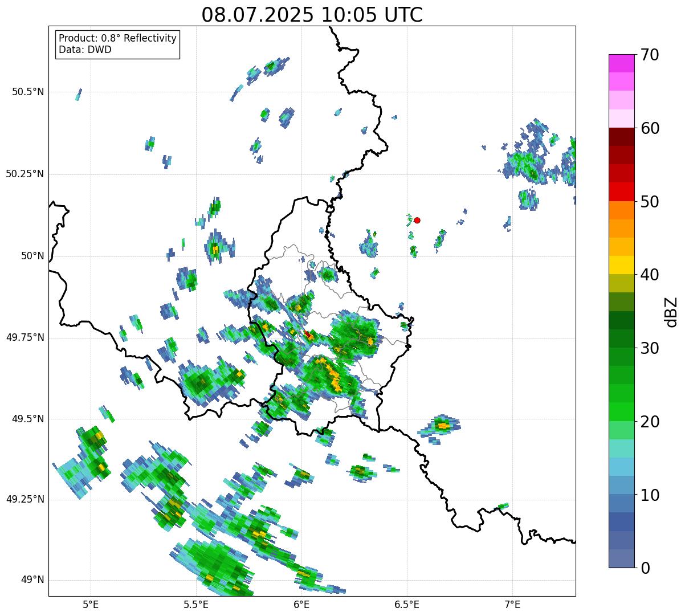Click the 49.5°N latitude label
This screenshot has height=616, width=685.
(28, 419)
